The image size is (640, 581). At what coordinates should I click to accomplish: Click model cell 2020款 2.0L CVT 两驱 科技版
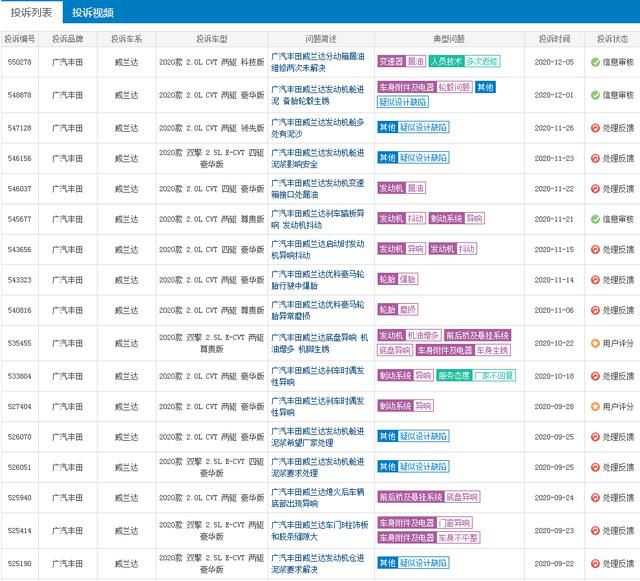pos(211,62)
